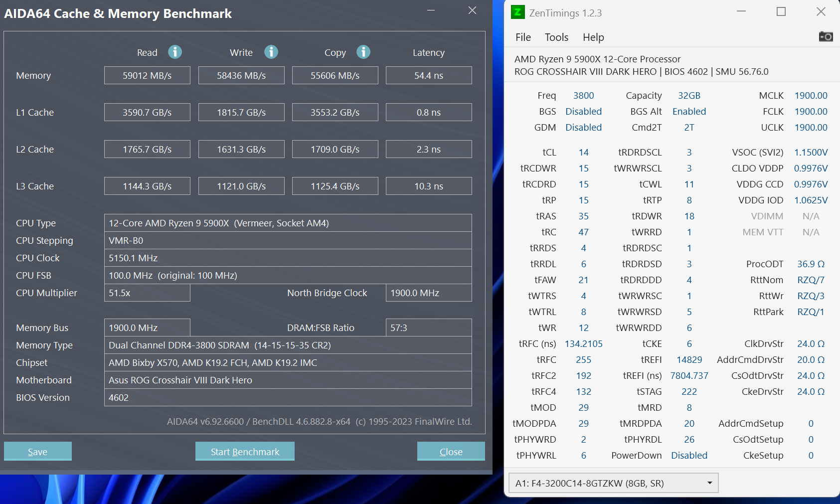The height and width of the screenshot is (504, 840).
Task: Open the Tools menu in ZenTimings
Action: (556, 37)
